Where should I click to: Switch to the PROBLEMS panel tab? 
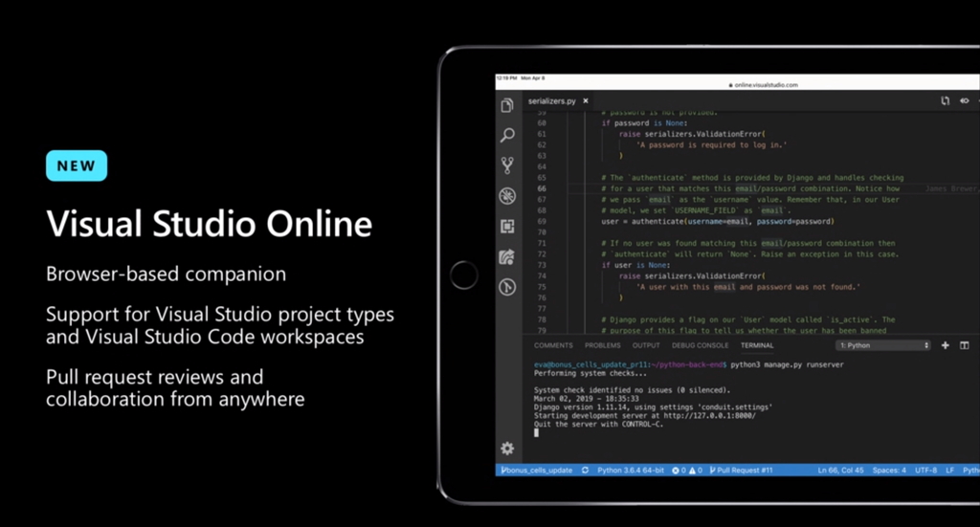pos(603,345)
